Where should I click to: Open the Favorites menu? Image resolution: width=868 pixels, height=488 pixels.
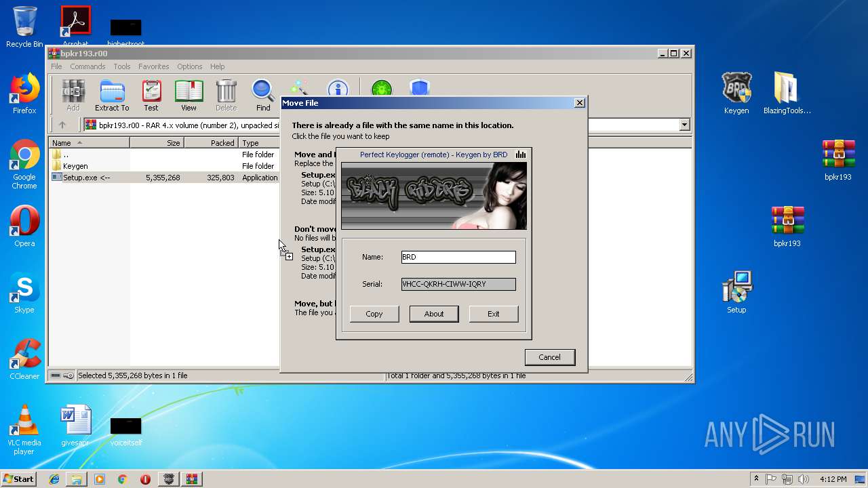pyautogui.click(x=154, y=66)
